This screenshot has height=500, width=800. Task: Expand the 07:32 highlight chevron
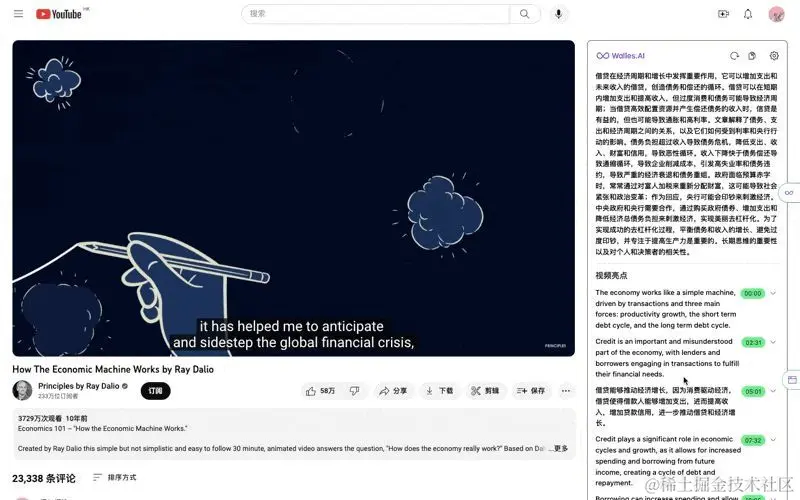tap(773, 439)
